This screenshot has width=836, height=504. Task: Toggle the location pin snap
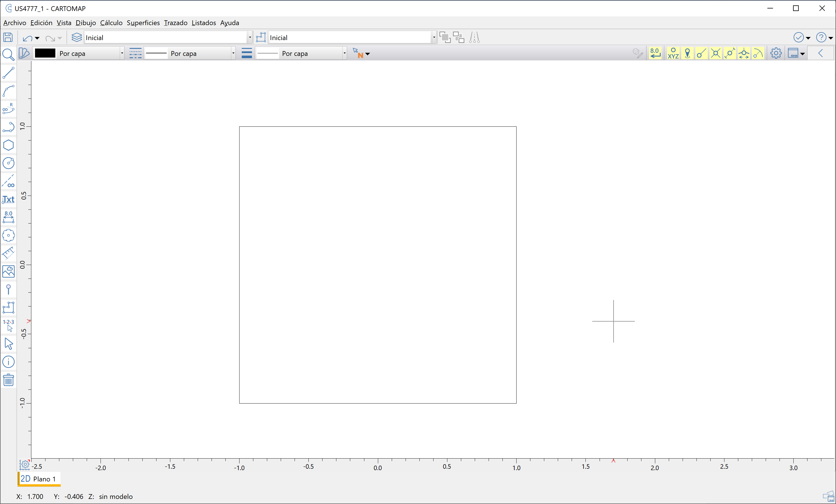(x=687, y=53)
